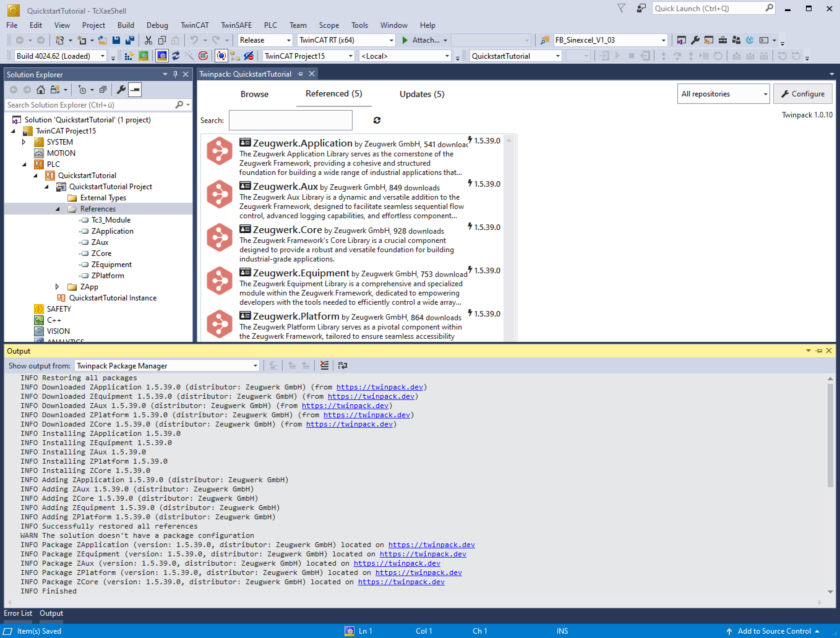Click the notifications filter icon in title bar
The height and width of the screenshot is (638, 840).
point(621,8)
